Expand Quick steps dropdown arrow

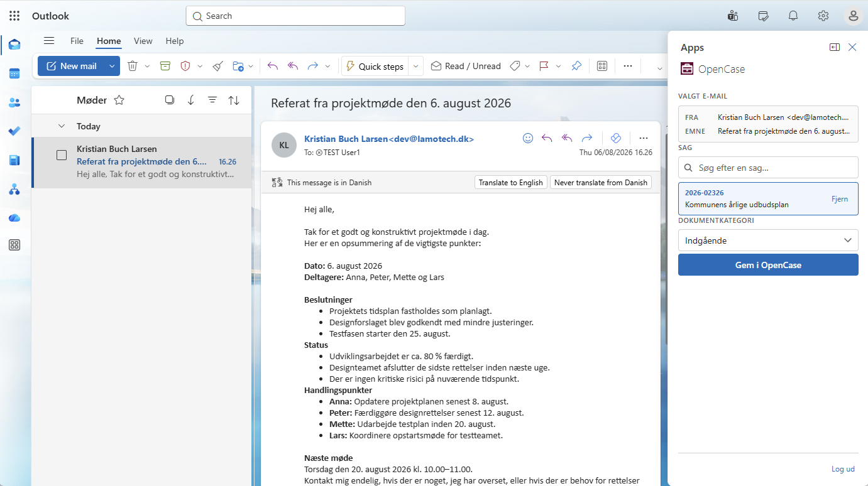416,67
